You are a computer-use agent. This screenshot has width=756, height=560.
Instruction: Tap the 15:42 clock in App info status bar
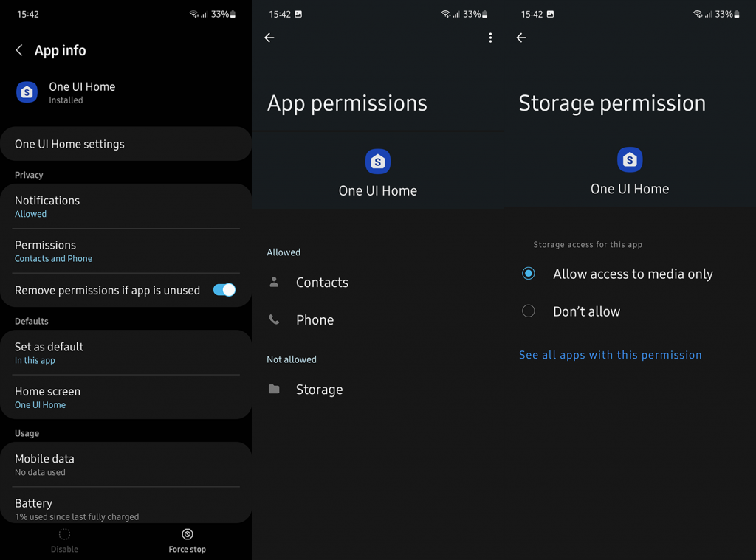28,15
